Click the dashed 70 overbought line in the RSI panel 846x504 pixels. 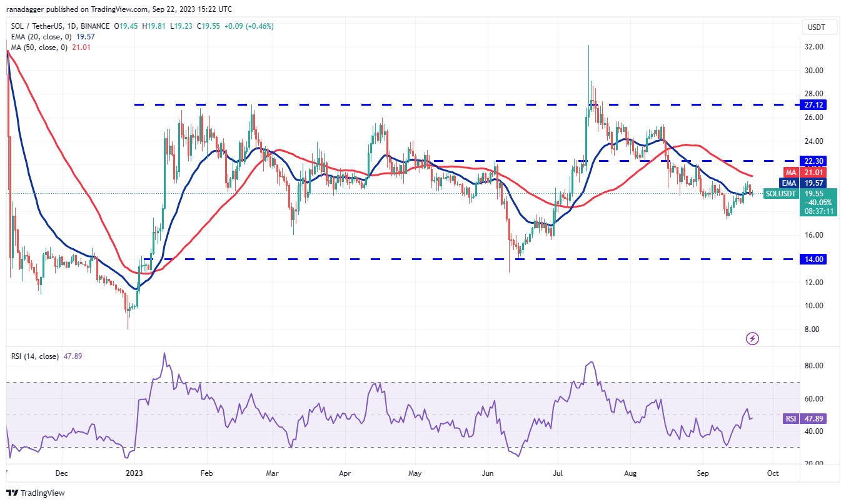coord(375,380)
